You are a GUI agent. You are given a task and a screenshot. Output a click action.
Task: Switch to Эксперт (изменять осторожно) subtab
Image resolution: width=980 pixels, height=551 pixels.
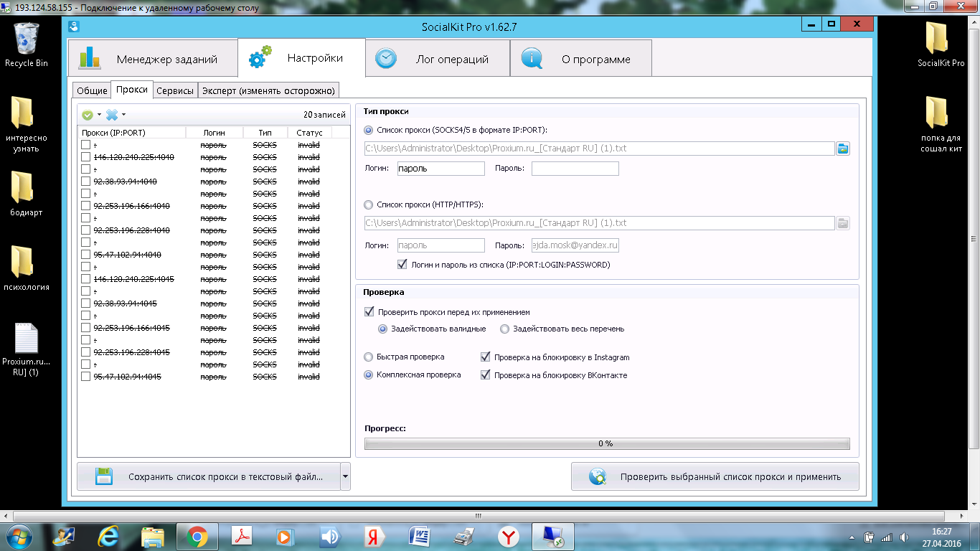(268, 90)
